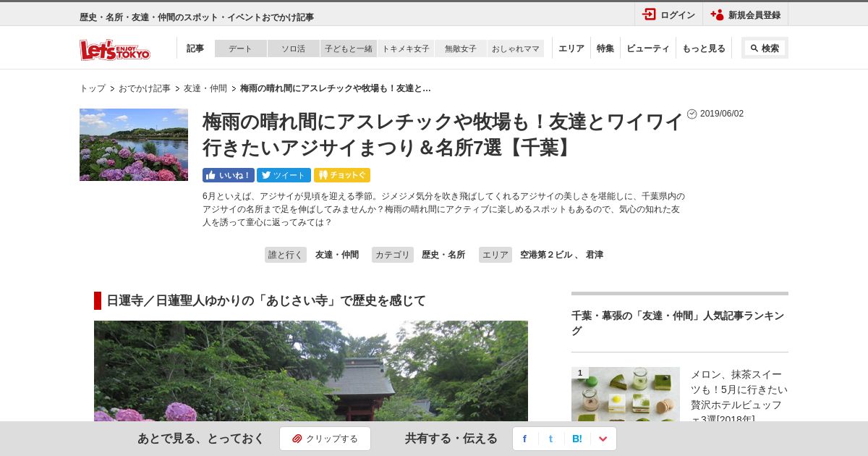Viewport: 868px width, 456px height.
Task: Open rank 1 buffet article thumbnail
Action: [x=626, y=394]
